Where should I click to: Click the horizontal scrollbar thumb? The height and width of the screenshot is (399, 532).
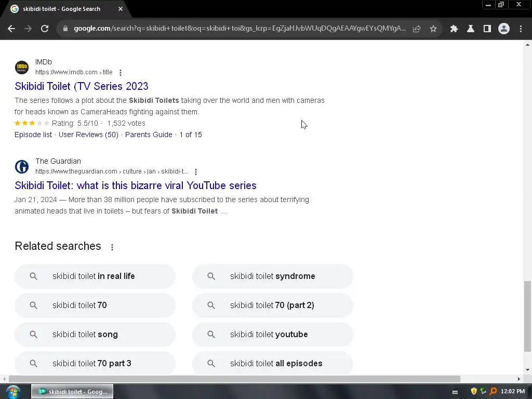tap(234, 379)
